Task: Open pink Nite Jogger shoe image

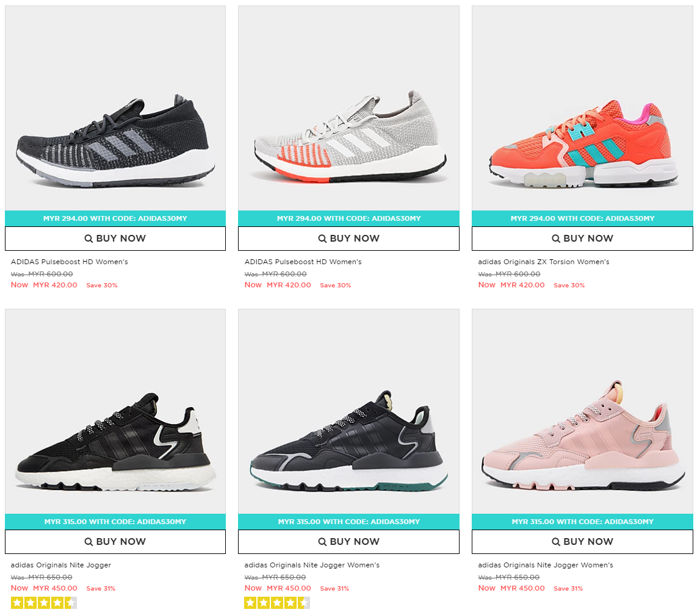Action: coord(582,411)
